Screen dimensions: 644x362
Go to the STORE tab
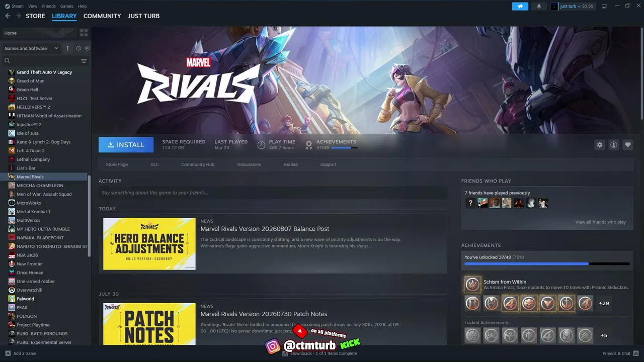(x=35, y=16)
